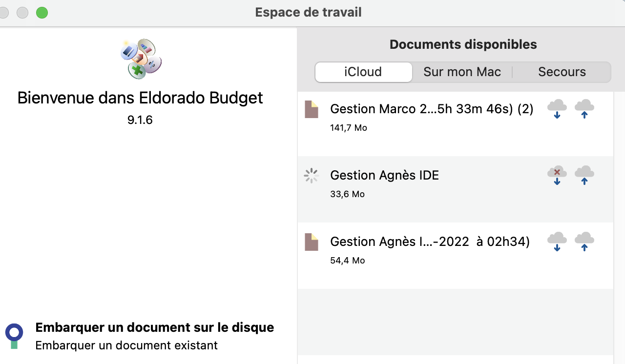Click Bienvenue dans Eldorado Budget heading

click(x=140, y=98)
